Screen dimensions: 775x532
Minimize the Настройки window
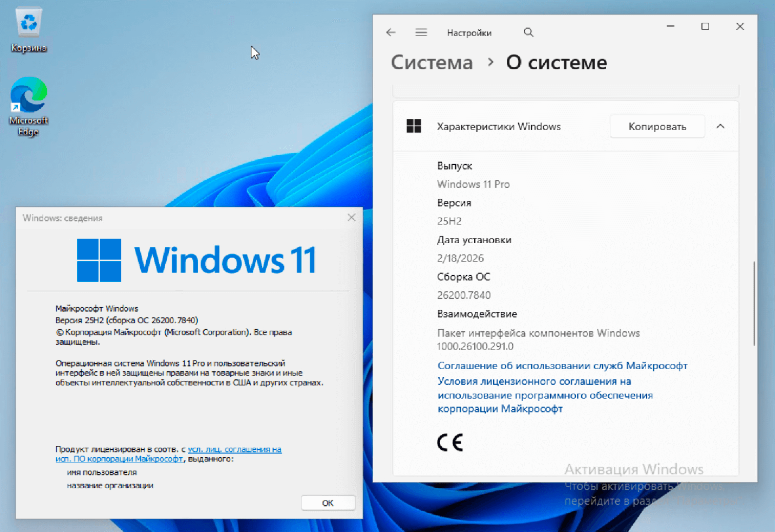[670, 26]
